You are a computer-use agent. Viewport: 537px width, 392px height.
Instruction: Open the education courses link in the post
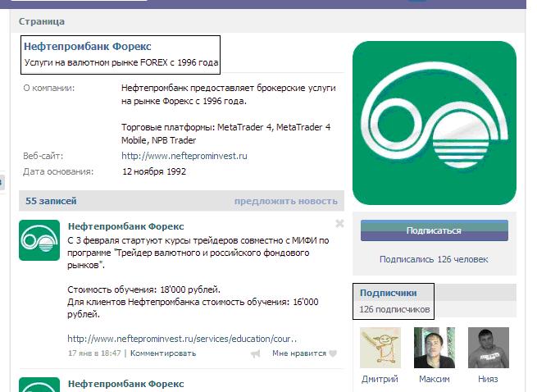pyautogui.click(x=182, y=339)
